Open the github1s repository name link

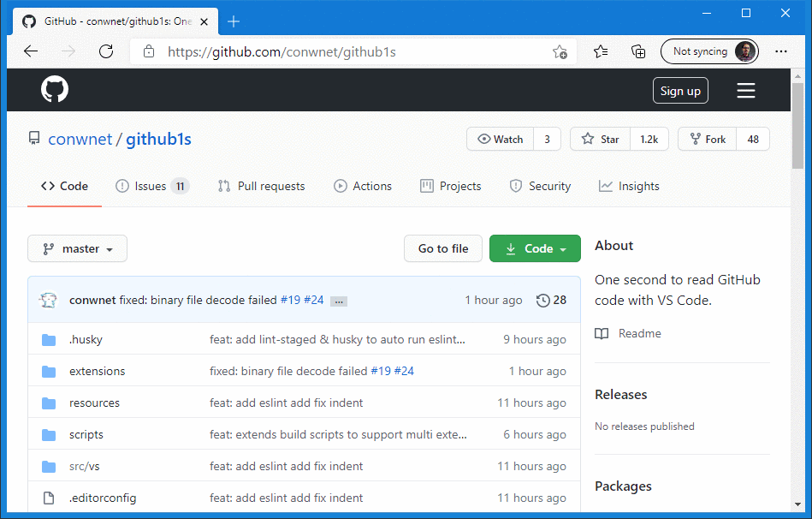(x=158, y=139)
